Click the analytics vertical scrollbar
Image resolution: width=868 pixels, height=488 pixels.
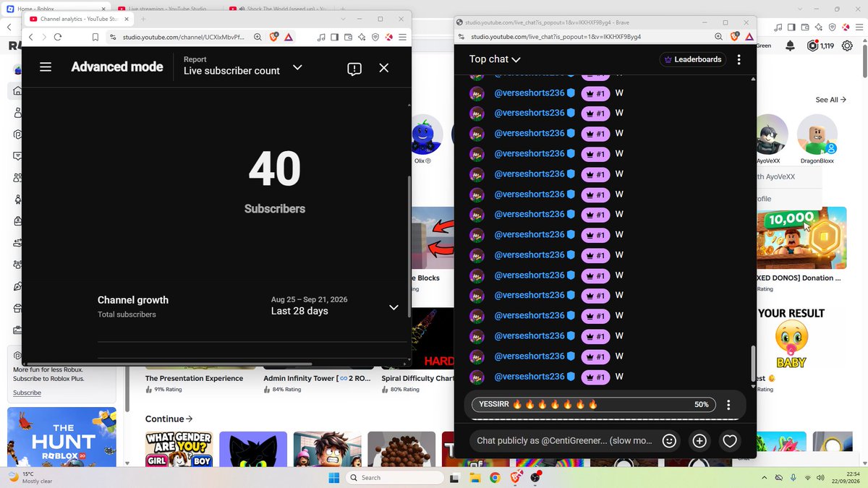[409, 246]
